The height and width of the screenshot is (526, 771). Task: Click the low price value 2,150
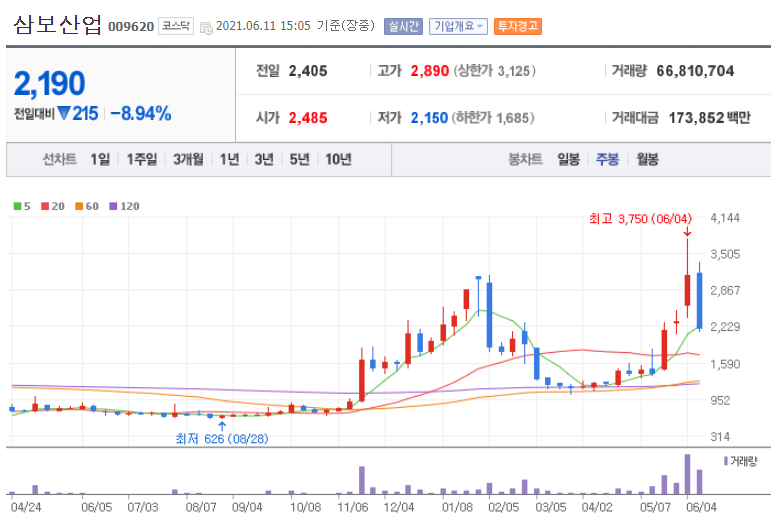pos(429,118)
